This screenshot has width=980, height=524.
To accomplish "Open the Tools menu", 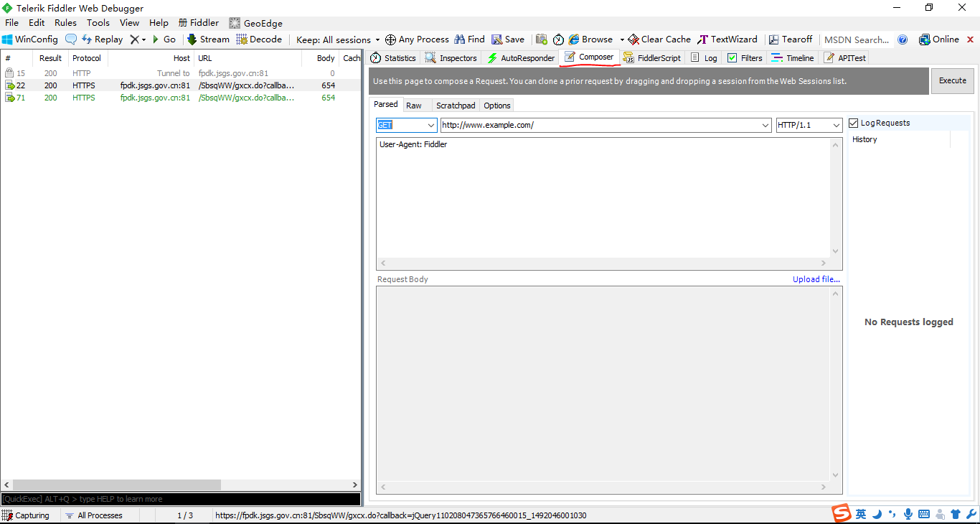I will click(98, 23).
